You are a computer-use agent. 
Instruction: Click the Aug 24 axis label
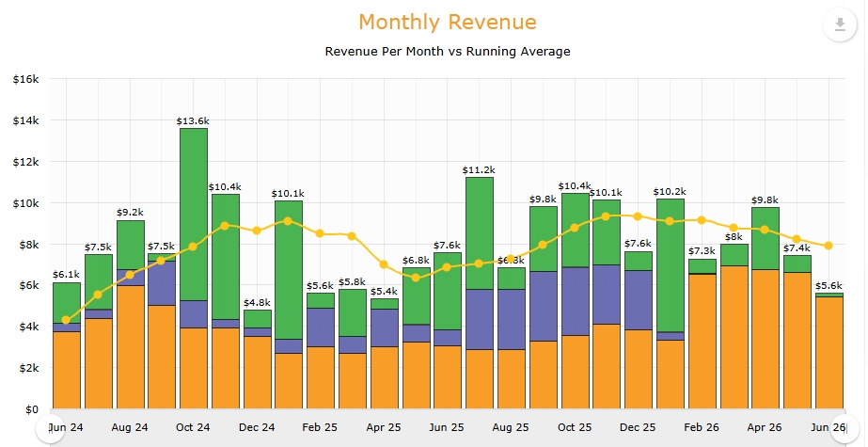[130, 427]
